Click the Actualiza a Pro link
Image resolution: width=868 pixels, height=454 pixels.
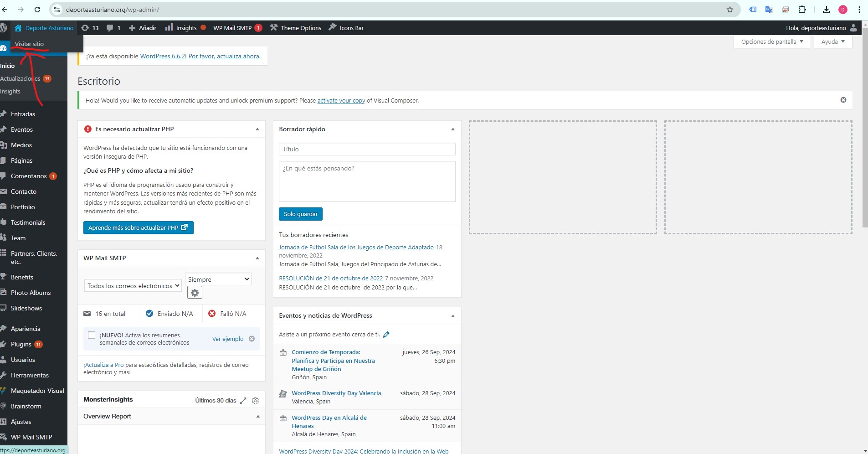[103, 365]
